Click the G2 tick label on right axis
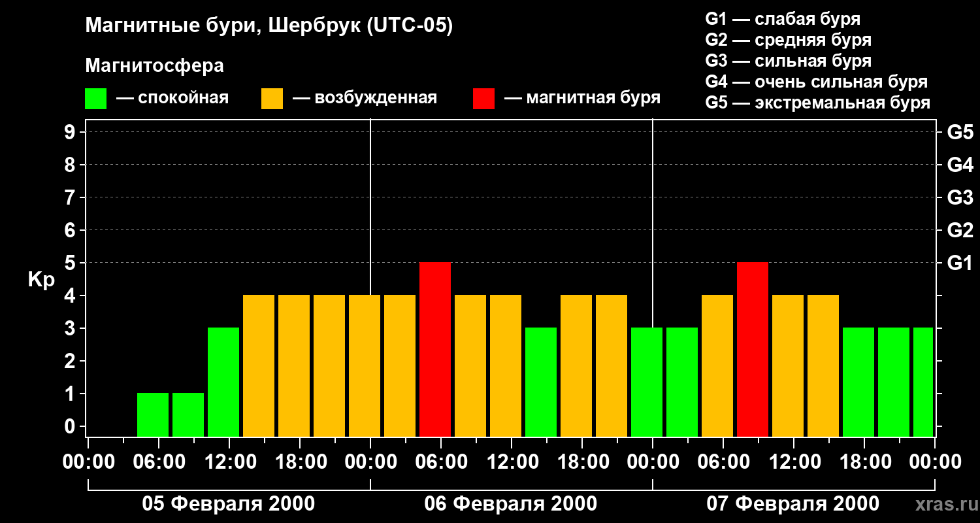The image size is (980, 523). (x=960, y=230)
